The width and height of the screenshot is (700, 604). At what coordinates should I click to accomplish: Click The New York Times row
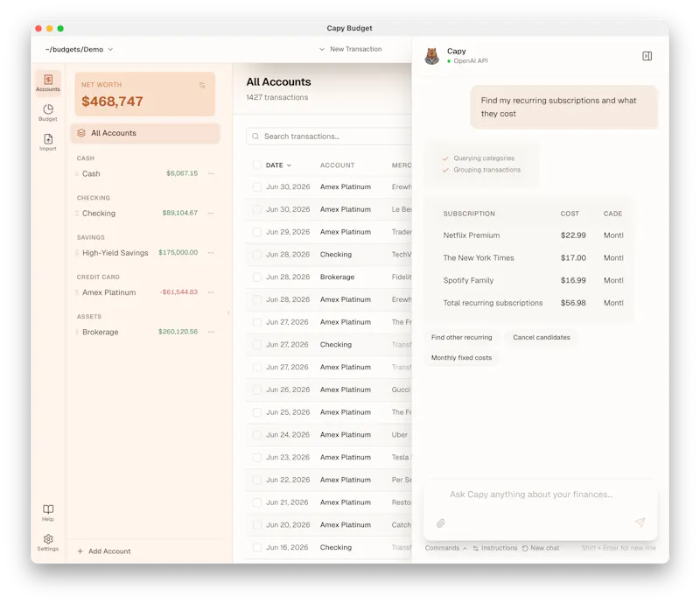pyautogui.click(x=533, y=257)
